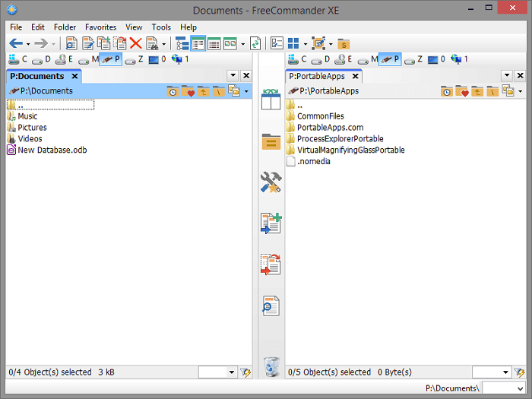Select the ProcessExplorerPortable folder

(x=335, y=139)
